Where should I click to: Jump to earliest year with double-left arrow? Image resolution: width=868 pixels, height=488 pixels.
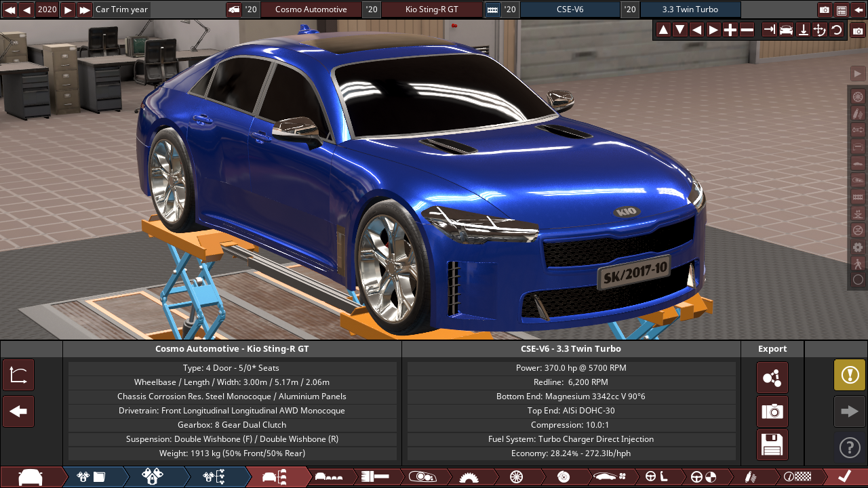coord(9,9)
